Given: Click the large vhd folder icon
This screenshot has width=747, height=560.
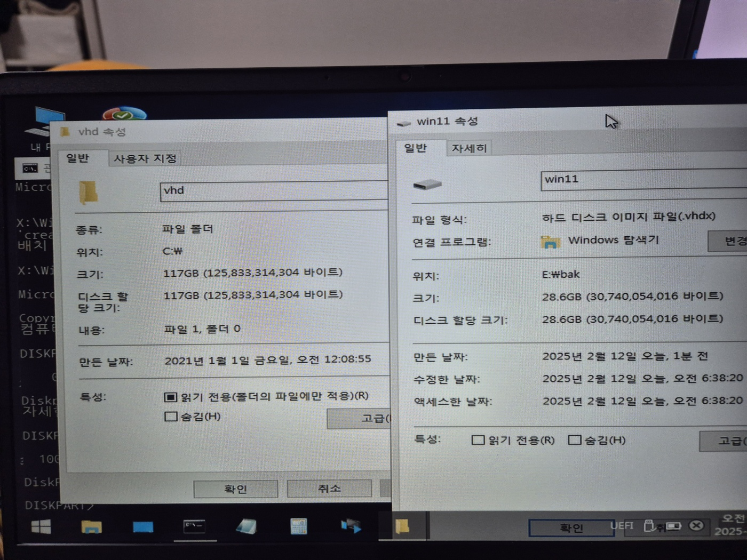Looking at the screenshot, I should click(89, 193).
